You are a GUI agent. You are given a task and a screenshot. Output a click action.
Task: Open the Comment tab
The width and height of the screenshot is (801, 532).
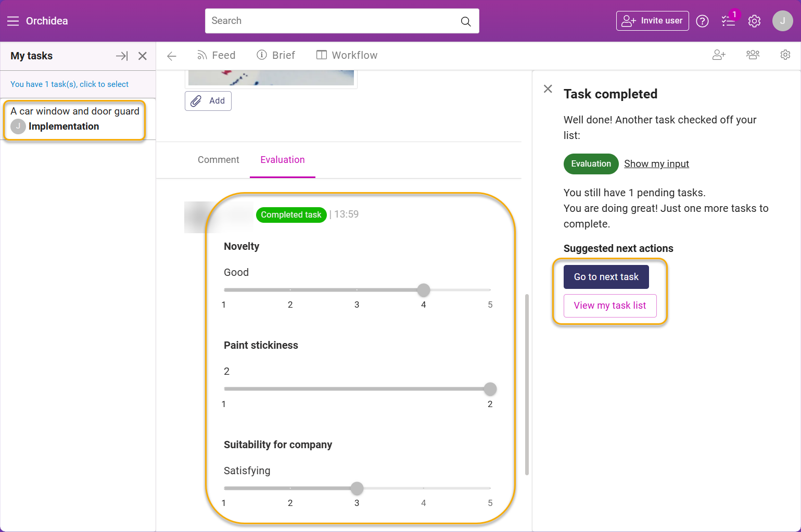(219, 160)
